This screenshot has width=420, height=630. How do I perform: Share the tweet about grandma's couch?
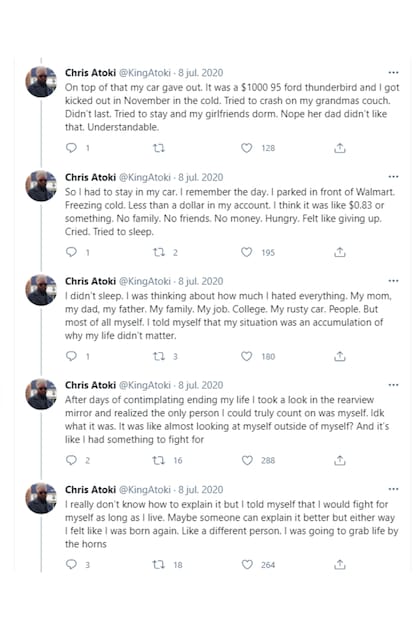coord(340,148)
